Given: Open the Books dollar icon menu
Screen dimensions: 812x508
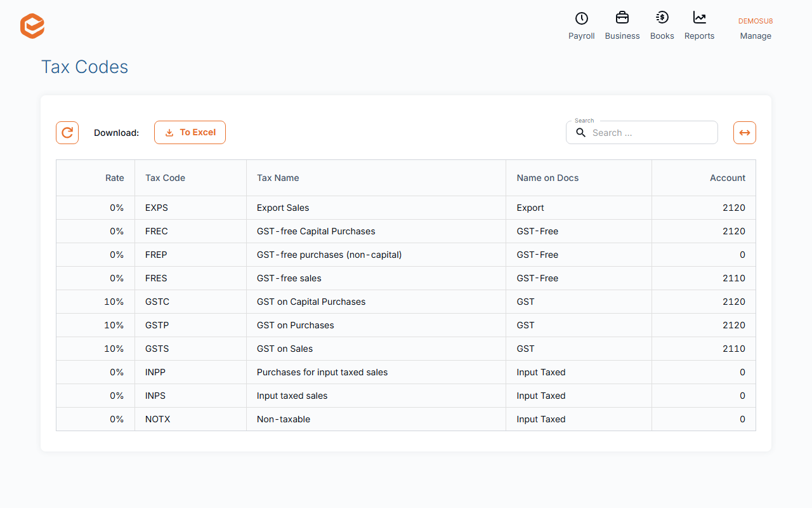Looking at the screenshot, I should coord(662,27).
